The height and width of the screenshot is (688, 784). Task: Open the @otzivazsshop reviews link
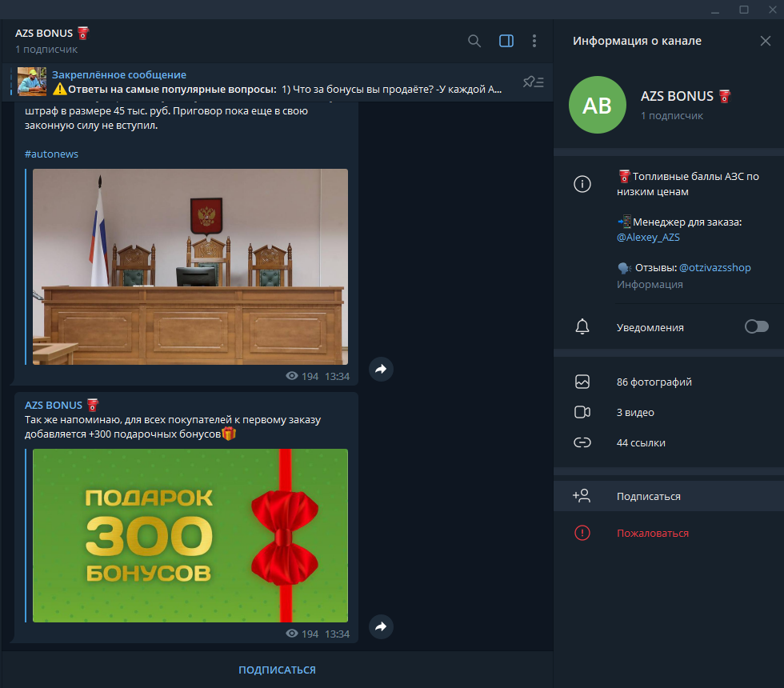[715, 268]
